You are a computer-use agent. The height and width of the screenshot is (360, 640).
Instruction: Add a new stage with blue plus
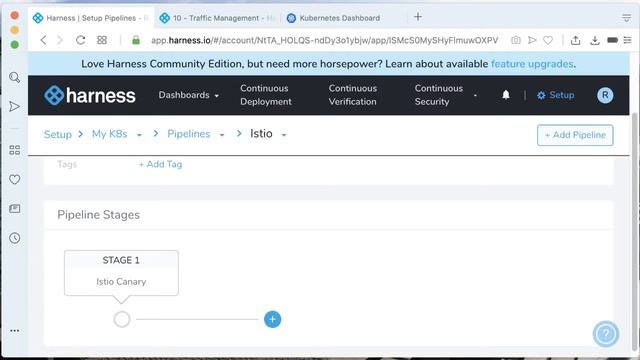(273, 319)
